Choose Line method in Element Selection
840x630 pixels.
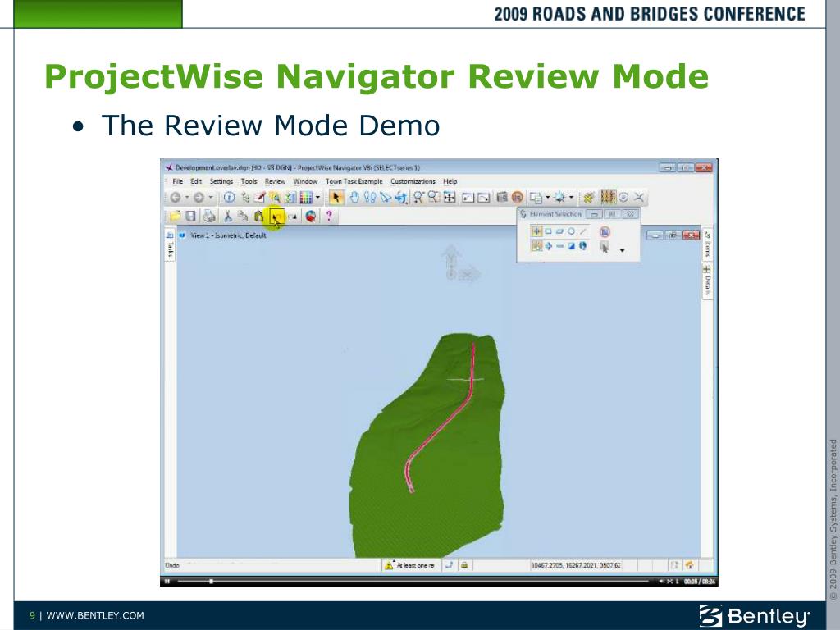(x=583, y=231)
